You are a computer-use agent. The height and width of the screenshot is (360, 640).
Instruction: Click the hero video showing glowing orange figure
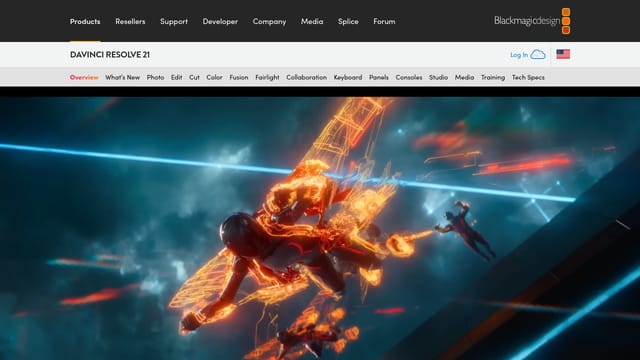coord(320,228)
